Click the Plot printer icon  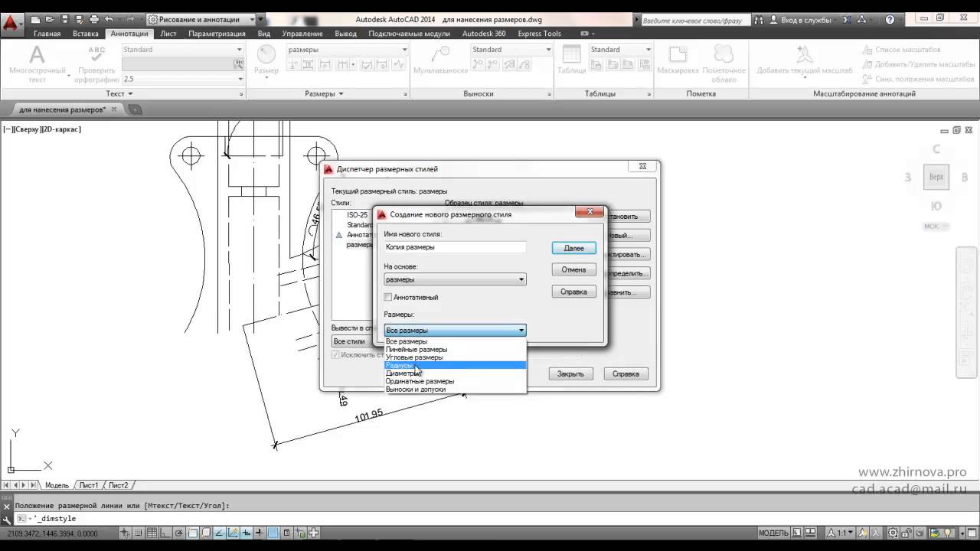coord(93,19)
